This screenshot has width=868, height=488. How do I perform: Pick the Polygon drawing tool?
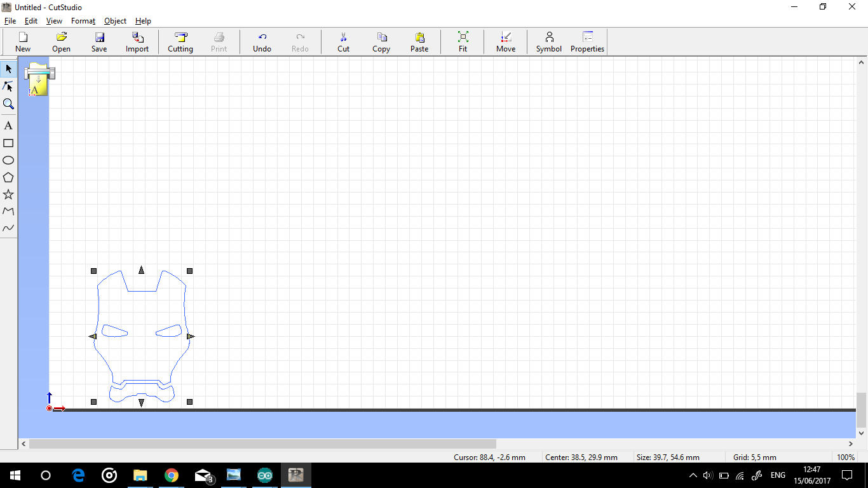click(x=8, y=177)
